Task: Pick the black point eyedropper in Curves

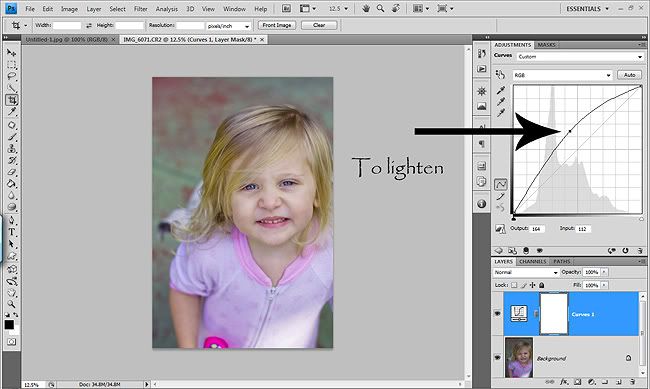Action: point(501,90)
